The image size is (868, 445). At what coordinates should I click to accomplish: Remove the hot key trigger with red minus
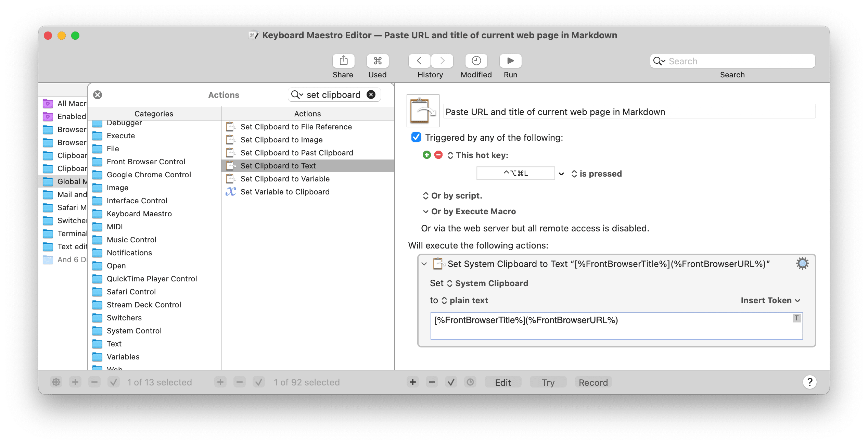click(438, 155)
